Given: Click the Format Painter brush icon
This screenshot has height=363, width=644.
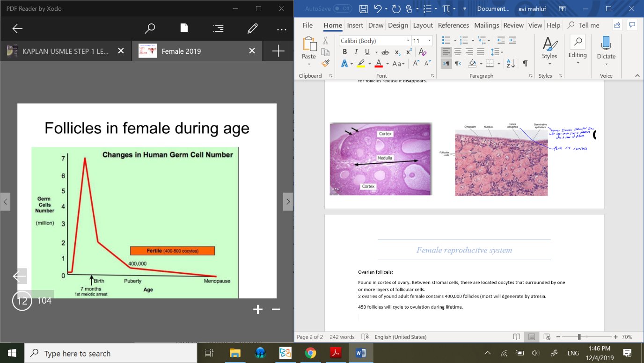Looking at the screenshot, I should pyautogui.click(x=325, y=63).
